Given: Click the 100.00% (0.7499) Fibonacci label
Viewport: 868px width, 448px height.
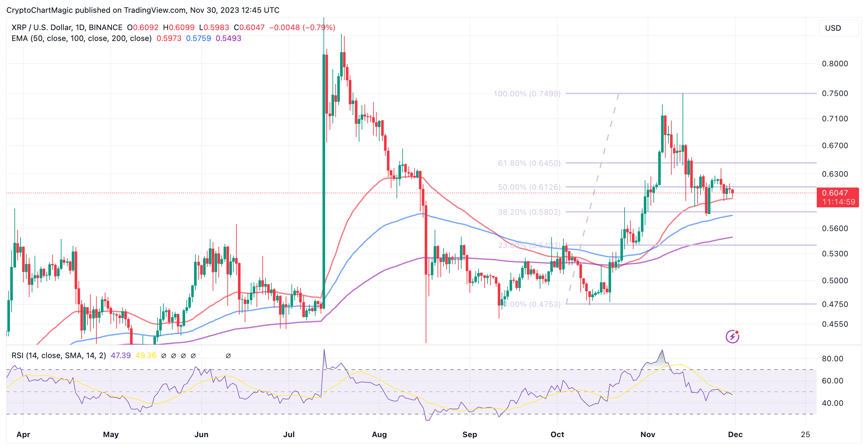Looking at the screenshot, I should (527, 93).
